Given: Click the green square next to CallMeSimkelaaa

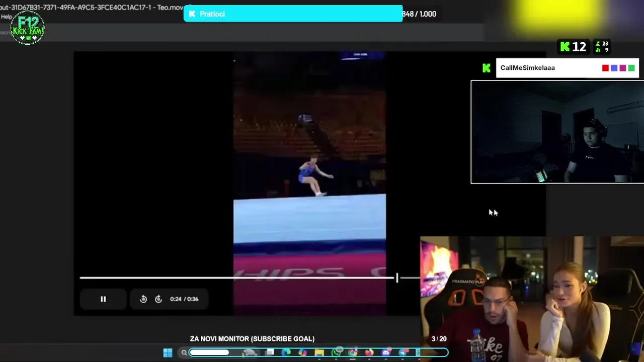Looking at the screenshot, I should 631,68.
